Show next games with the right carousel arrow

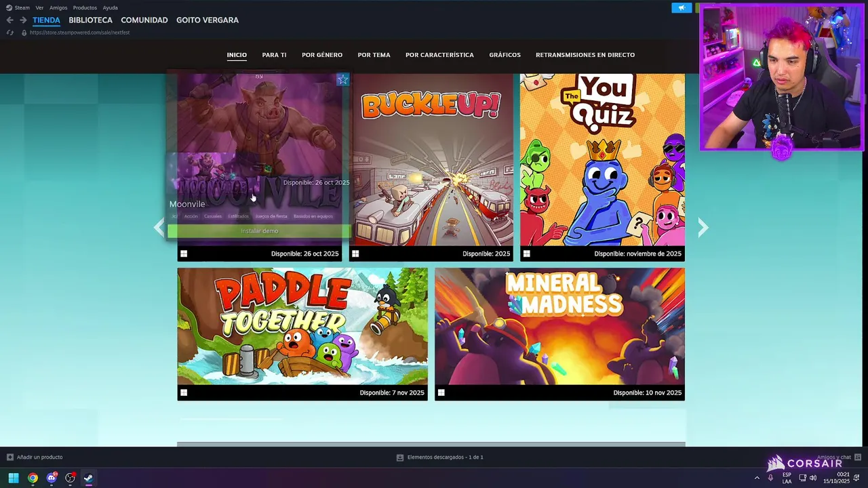[703, 227]
